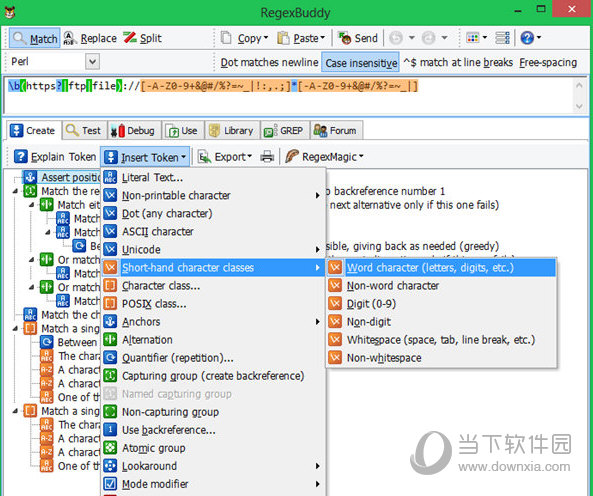
Task: Toggle Case insensitive option
Action: pos(360,63)
